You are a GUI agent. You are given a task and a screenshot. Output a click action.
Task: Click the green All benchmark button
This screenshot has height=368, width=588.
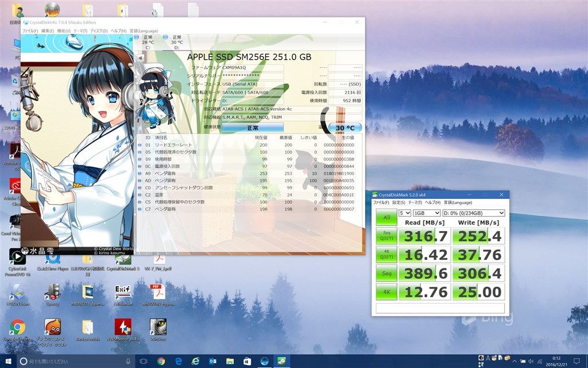pos(386,217)
